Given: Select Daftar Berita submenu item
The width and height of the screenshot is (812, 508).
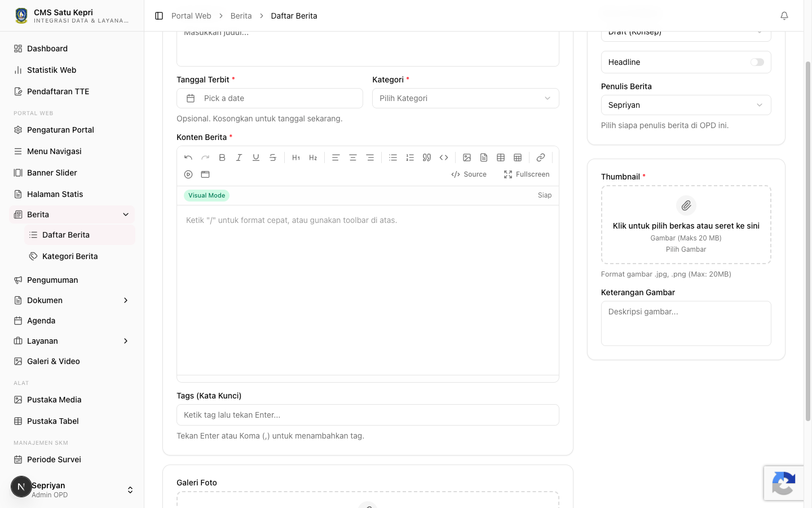Looking at the screenshot, I should [x=80, y=235].
